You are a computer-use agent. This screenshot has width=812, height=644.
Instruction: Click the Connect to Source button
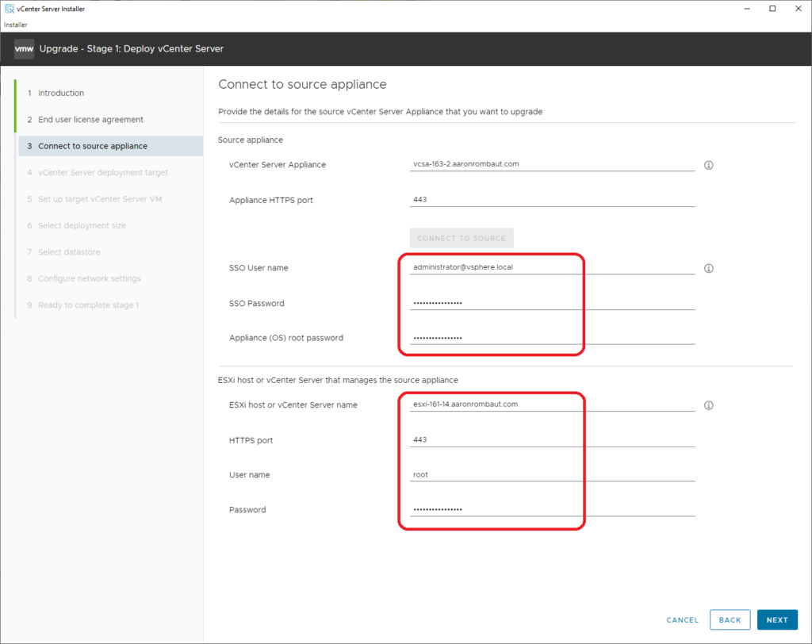coord(462,238)
